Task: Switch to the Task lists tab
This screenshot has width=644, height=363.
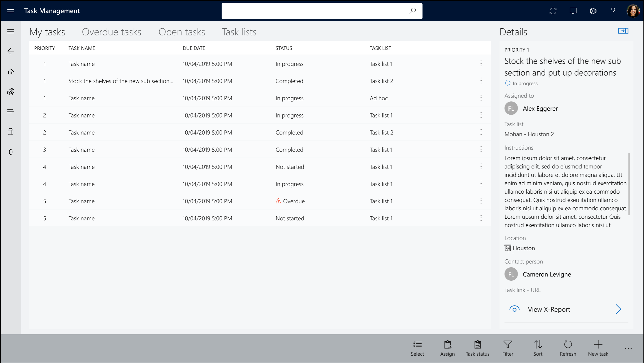Action: pyautogui.click(x=239, y=31)
